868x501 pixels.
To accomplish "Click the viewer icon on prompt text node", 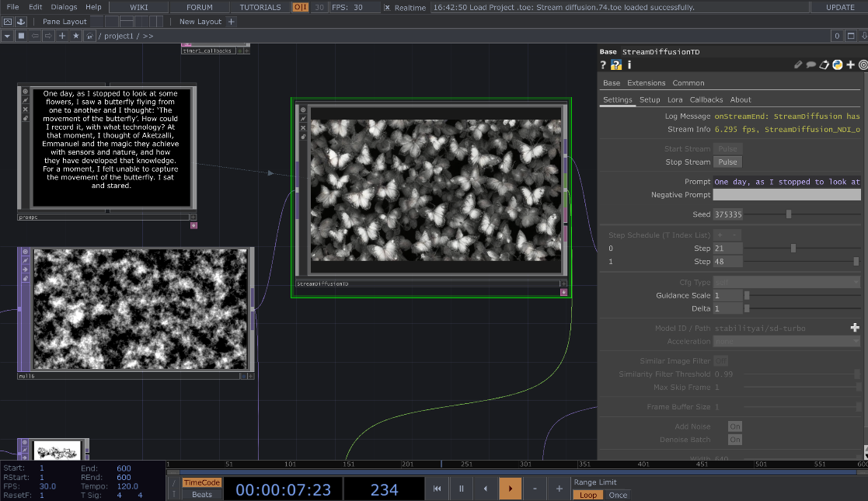I will [26, 92].
